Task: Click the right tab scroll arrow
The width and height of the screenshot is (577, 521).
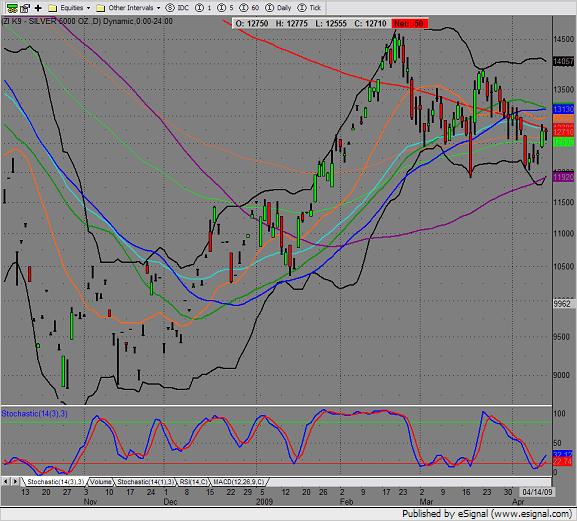Action: point(15,481)
